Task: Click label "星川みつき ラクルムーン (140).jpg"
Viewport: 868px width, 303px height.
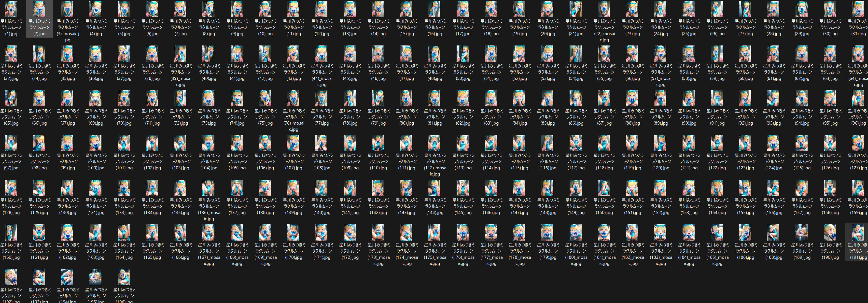Action: click(x=322, y=206)
